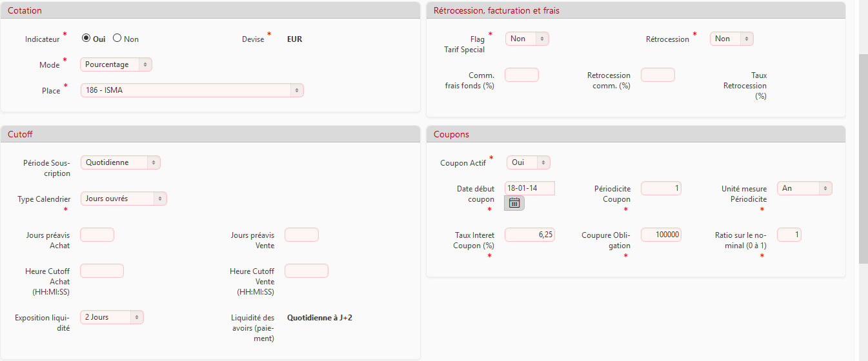Open the Flag Tarif Special dropdown

click(527, 39)
